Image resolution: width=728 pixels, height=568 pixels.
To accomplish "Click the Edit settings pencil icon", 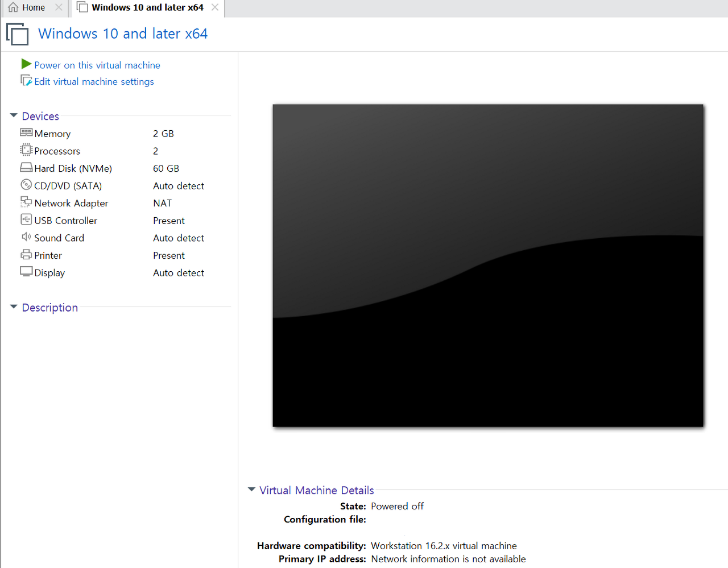I will (26, 81).
